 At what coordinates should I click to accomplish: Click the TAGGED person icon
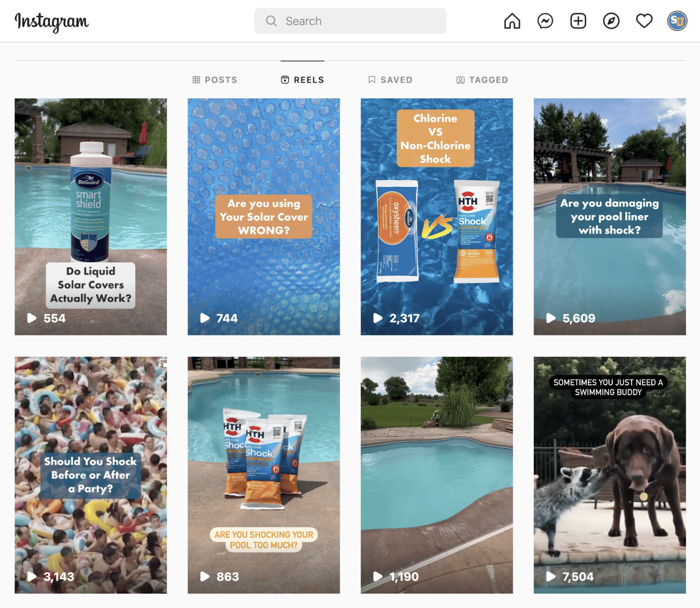coord(461,80)
